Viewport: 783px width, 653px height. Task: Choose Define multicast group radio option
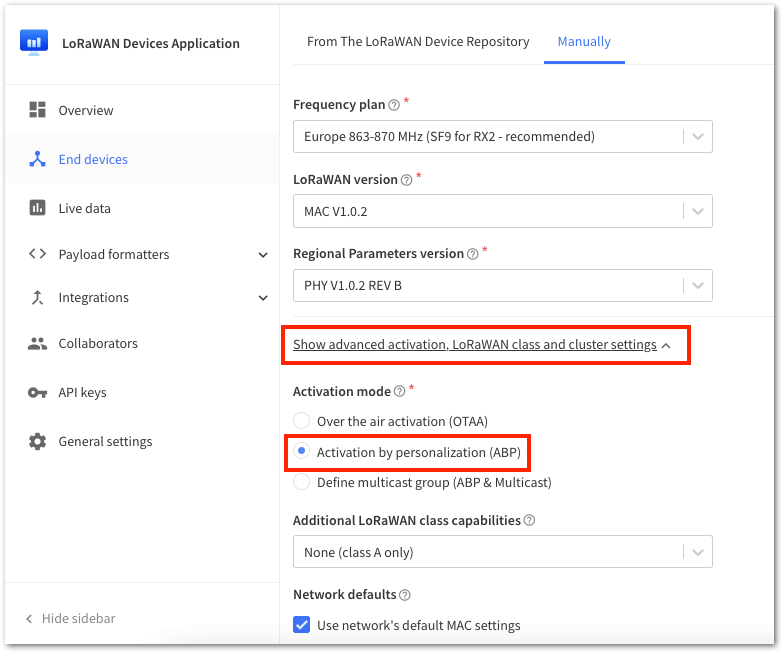point(302,482)
